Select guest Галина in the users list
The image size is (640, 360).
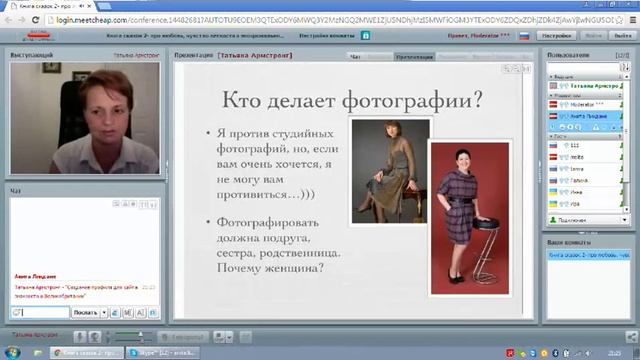pyautogui.click(x=585, y=180)
